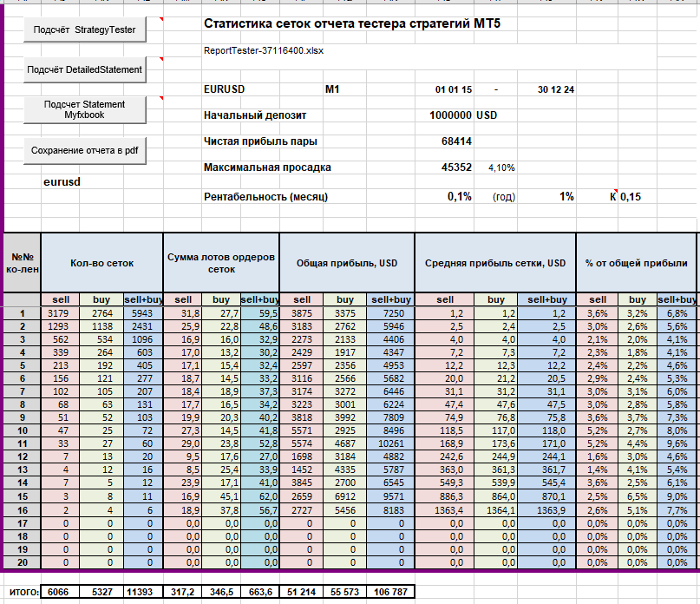Select the M1 timeframe cell
Screen dimensions: 700x604
point(332,89)
